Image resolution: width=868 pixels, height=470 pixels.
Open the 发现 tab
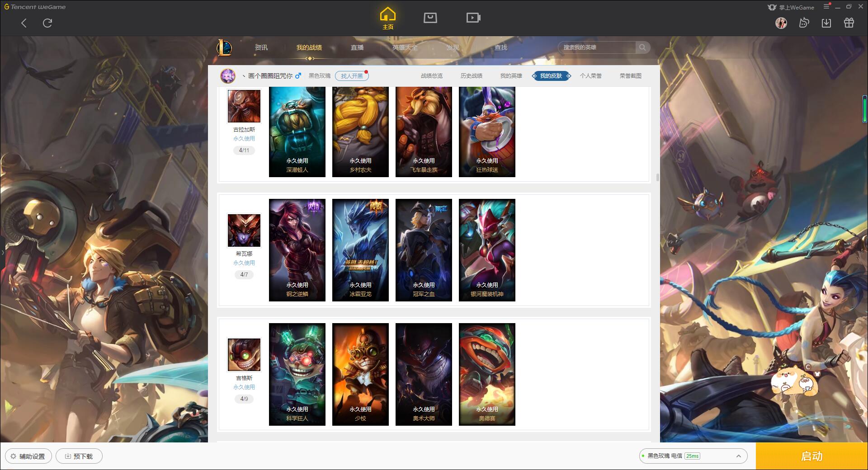[x=453, y=47]
